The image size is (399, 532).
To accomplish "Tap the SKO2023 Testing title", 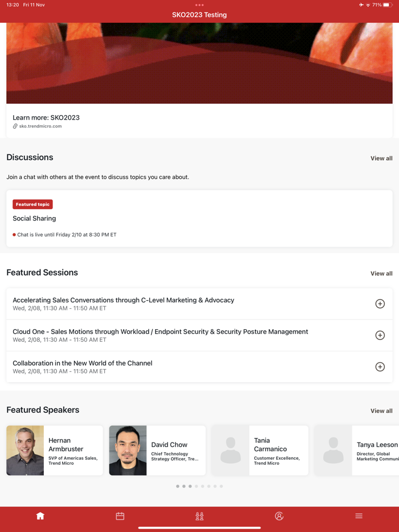I will 199,15.
